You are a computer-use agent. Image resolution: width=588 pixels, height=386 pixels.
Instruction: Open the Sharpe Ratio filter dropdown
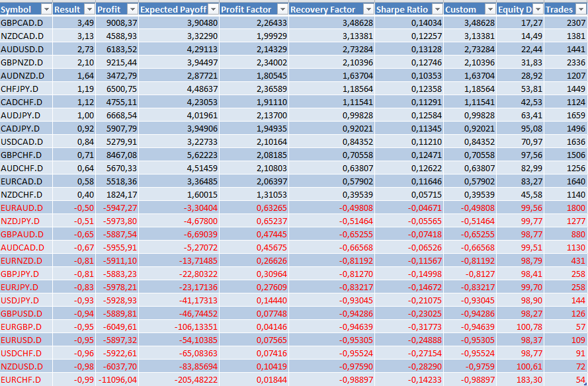[438, 9]
